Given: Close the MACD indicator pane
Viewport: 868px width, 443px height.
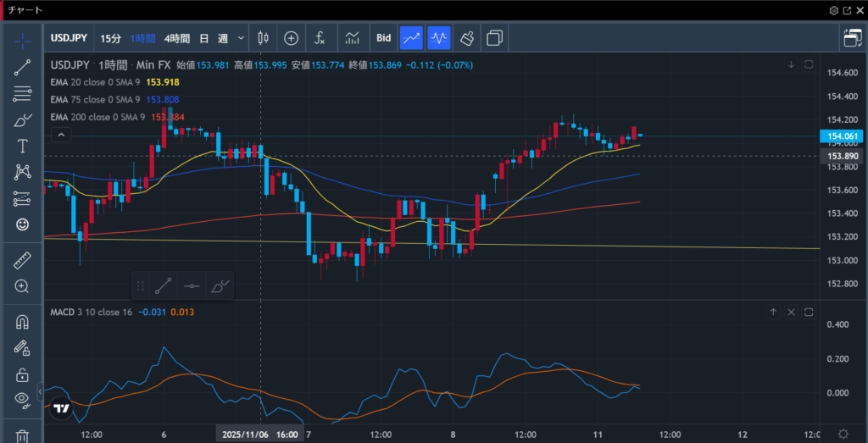Looking at the screenshot, I should click(791, 313).
